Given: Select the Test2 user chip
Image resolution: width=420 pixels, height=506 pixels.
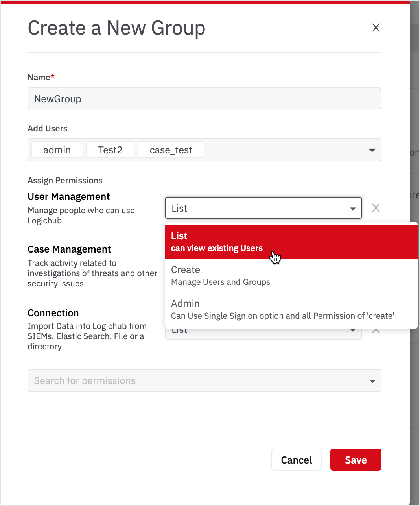Looking at the screenshot, I should [x=110, y=150].
